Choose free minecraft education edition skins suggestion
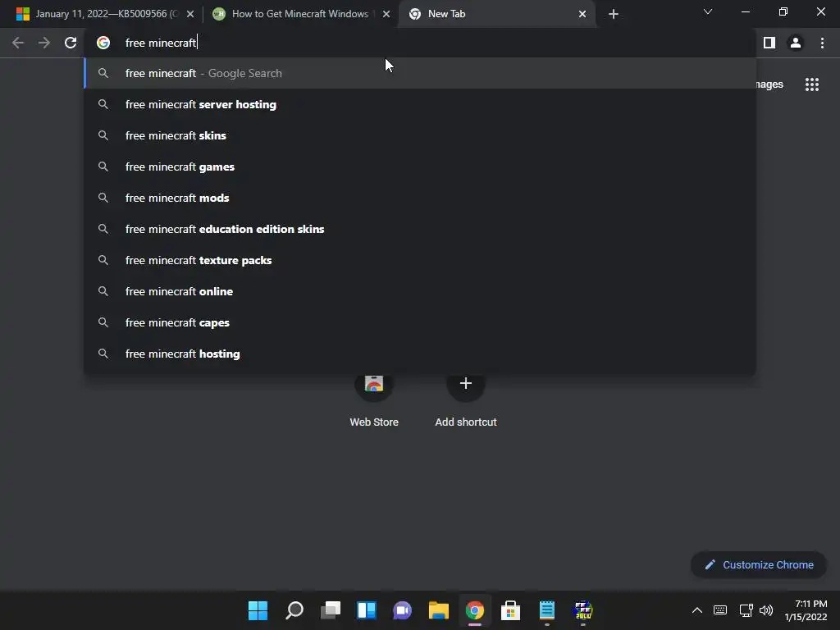840x630 pixels. (419, 229)
